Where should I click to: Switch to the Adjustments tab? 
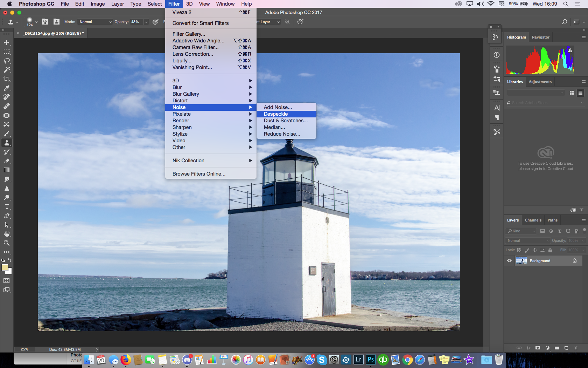point(540,82)
